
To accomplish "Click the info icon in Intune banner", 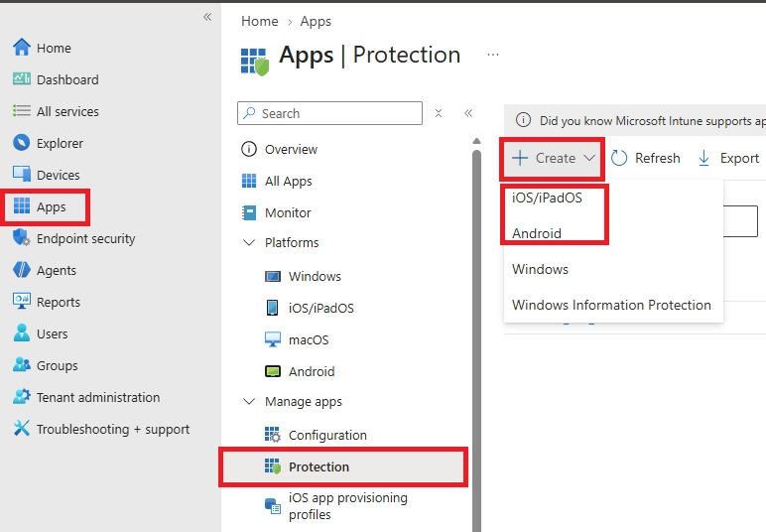I will [523, 120].
